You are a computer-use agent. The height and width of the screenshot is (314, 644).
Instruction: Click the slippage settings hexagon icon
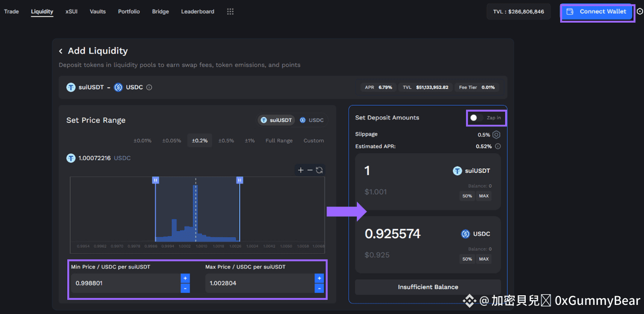496,135
